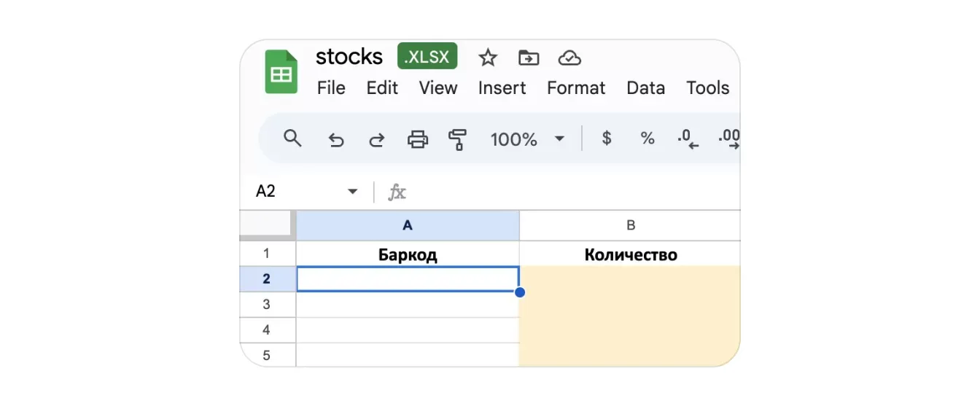Activate the paint format tool

pos(458,139)
